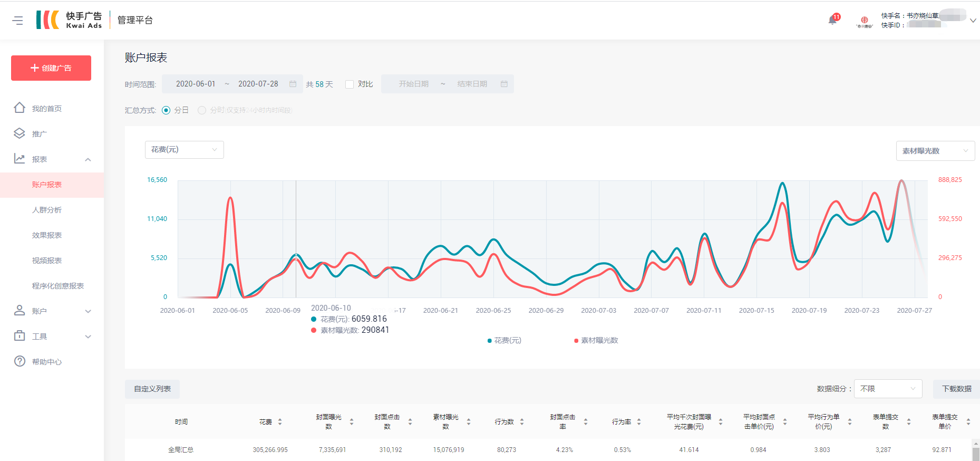The width and height of the screenshot is (980, 461).
Task: Click the home icon beside 我的首页
Action: click(x=20, y=108)
